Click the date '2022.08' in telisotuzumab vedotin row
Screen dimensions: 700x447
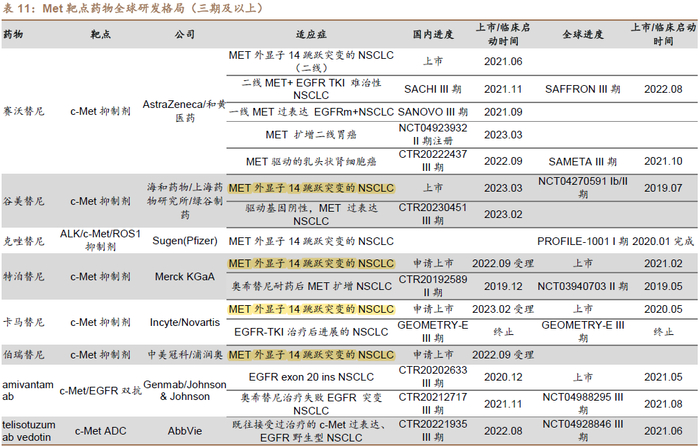click(x=503, y=431)
